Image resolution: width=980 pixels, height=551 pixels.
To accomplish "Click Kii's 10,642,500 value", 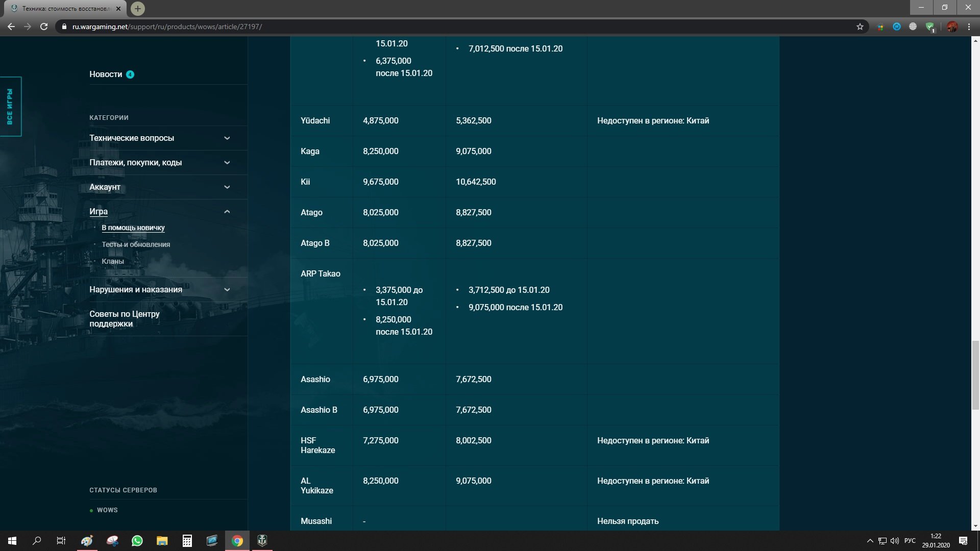I will click(x=476, y=182).
